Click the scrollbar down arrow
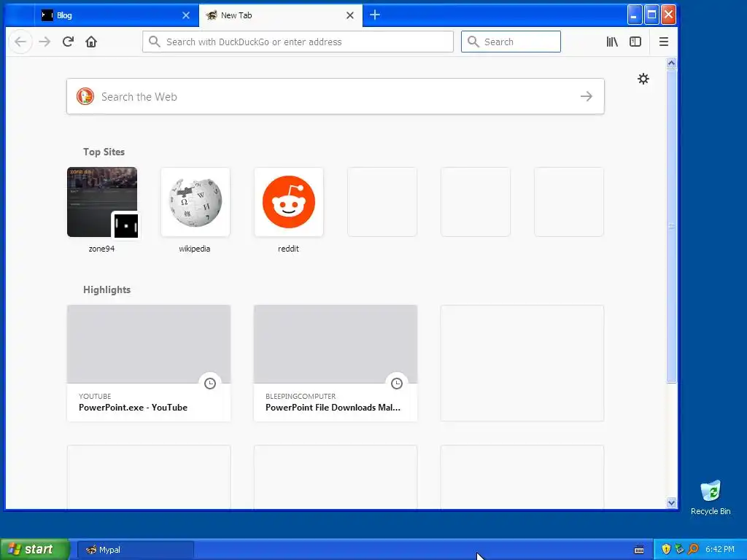747x560 pixels. pos(671,503)
